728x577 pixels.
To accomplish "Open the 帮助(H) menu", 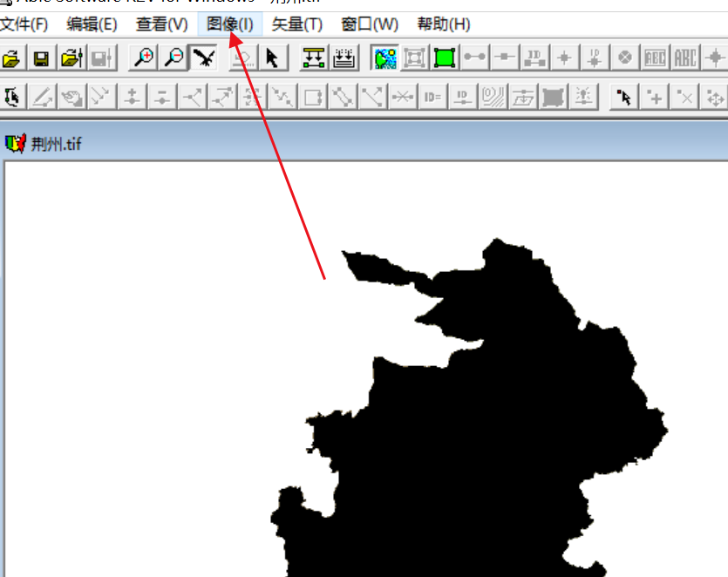I will coord(443,24).
